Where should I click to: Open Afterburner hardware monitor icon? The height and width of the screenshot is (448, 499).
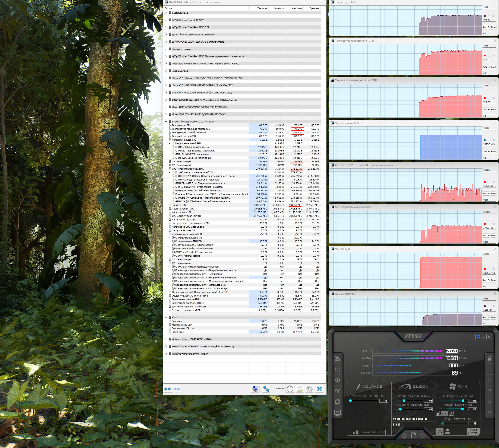pos(337,413)
